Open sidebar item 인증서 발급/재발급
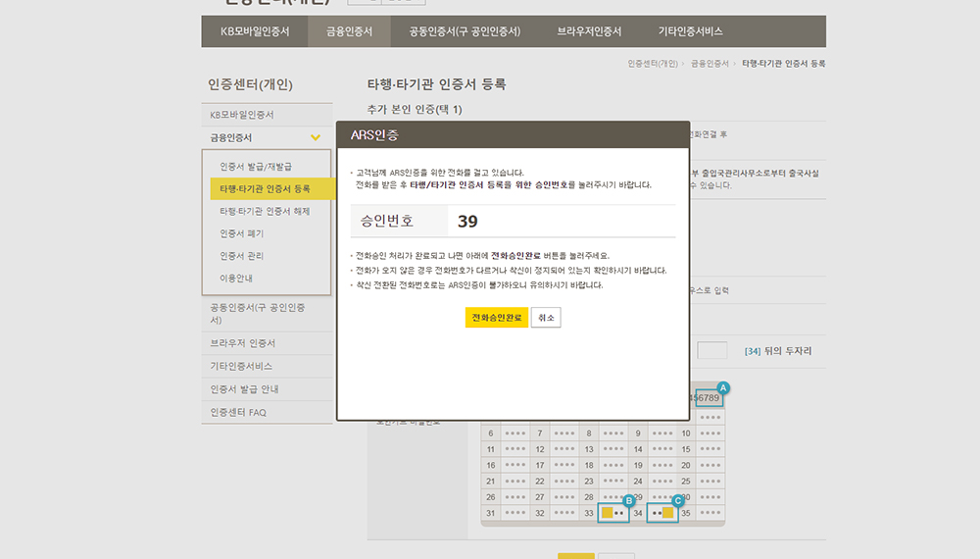980x559 pixels. [x=256, y=167]
